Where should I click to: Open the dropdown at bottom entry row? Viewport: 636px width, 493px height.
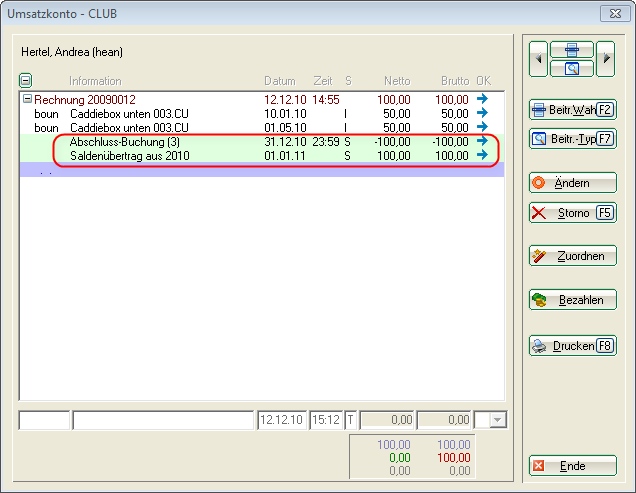(x=499, y=421)
